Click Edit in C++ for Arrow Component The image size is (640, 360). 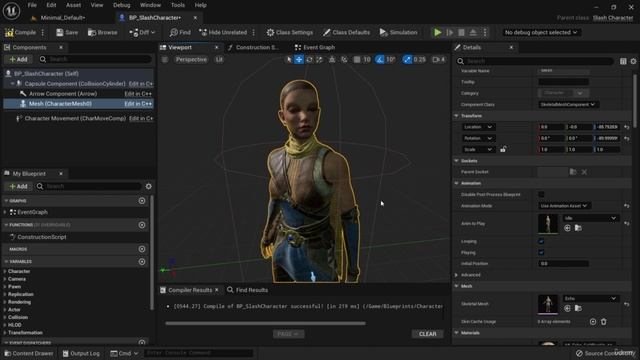138,94
